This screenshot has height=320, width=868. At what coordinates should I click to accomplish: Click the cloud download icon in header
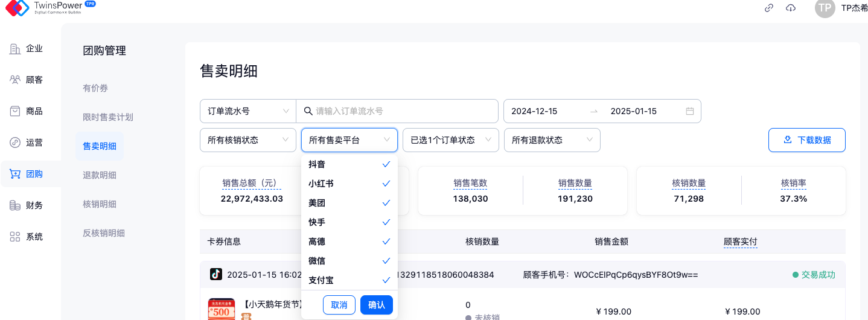coord(790,8)
